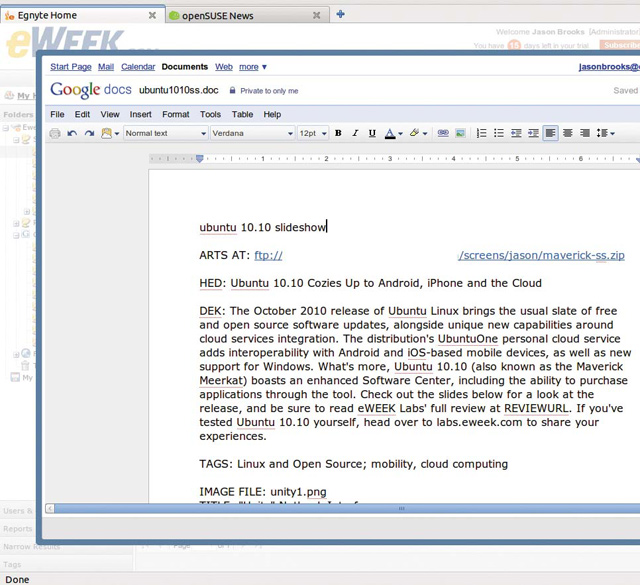
Task: Open the Normal text style dropdown
Action: pyautogui.click(x=165, y=133)
